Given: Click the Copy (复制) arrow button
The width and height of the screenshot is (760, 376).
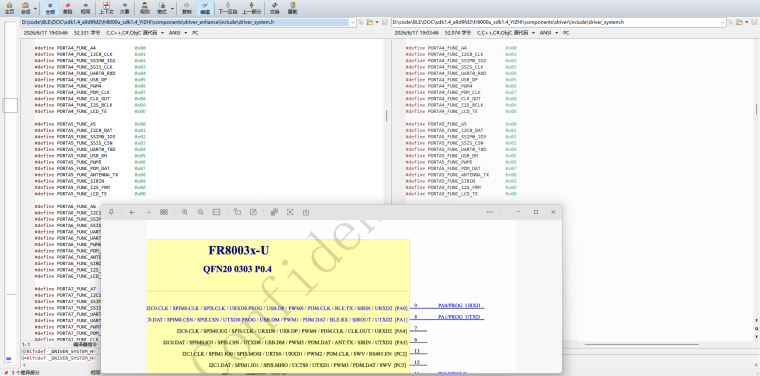Looking at the screenshot, I should (x=186, y=8).
